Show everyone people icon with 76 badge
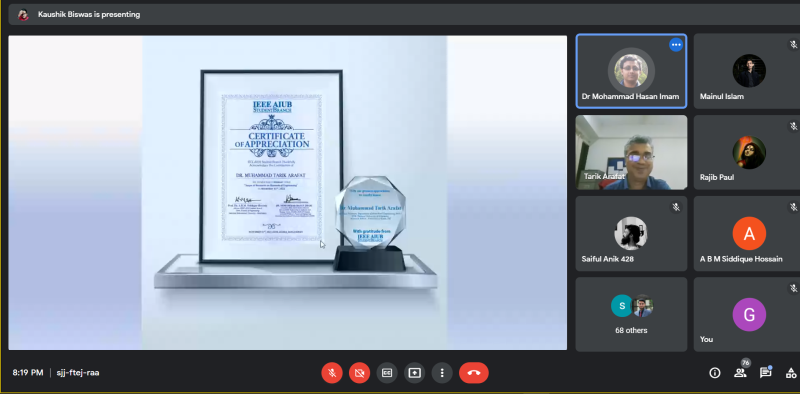This screenshot has width=800, height=394. point(740,372)
